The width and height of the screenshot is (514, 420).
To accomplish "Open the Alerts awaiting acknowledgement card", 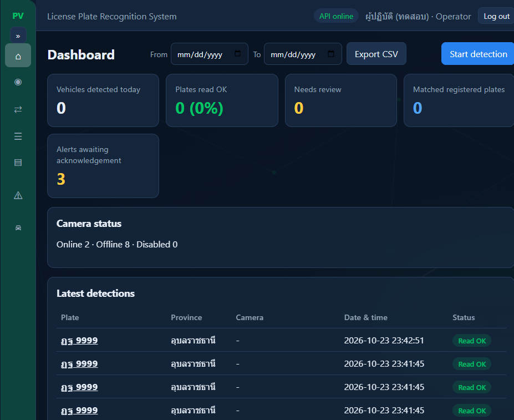I will [103, 166].
